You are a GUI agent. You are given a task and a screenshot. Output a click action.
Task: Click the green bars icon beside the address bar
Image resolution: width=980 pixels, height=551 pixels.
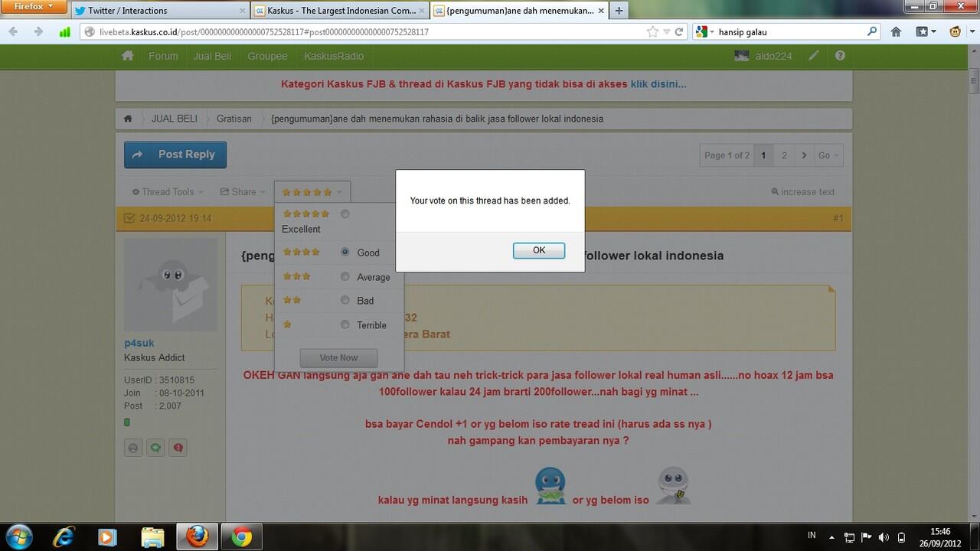tap(65, 32)
